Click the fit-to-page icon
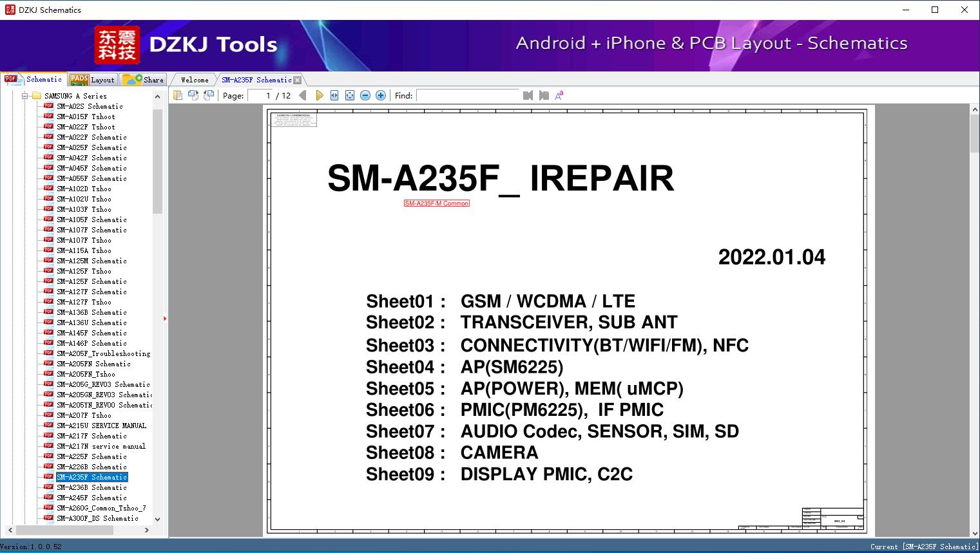The height and width of the screenshot is (553, 980). click(x=349, y=95)
